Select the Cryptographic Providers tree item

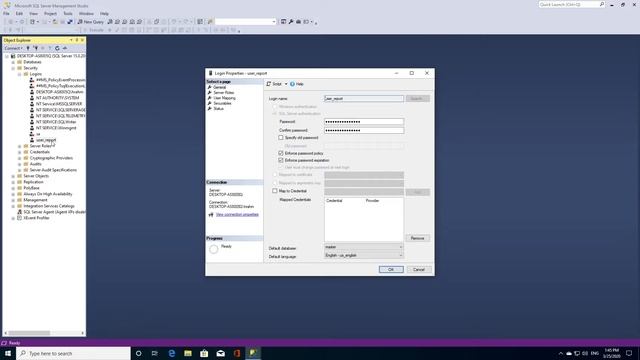tap(51, 158)
